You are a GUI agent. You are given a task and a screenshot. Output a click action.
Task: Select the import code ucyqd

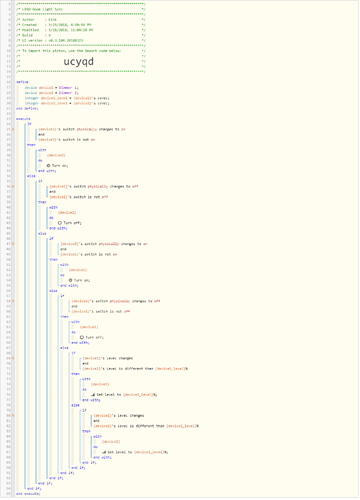click(79, 62)
